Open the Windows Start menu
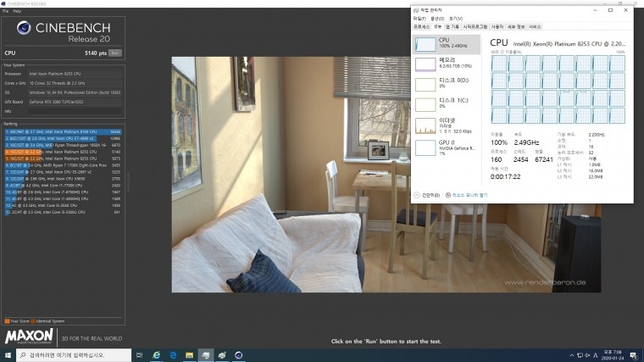The width and height of the screenshot is (644, 362). 8,355
